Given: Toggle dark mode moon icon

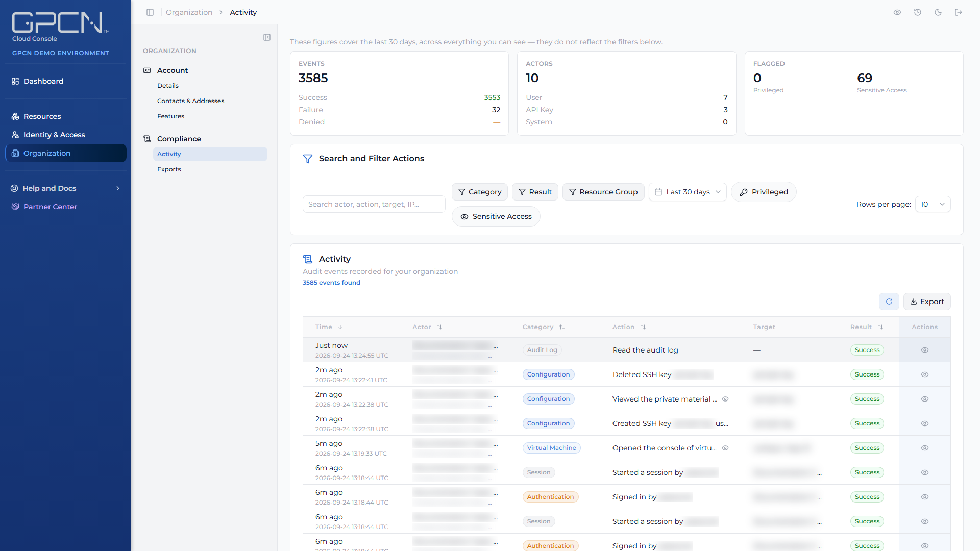Looking at the screenshot, I should [x=938, y=12].
